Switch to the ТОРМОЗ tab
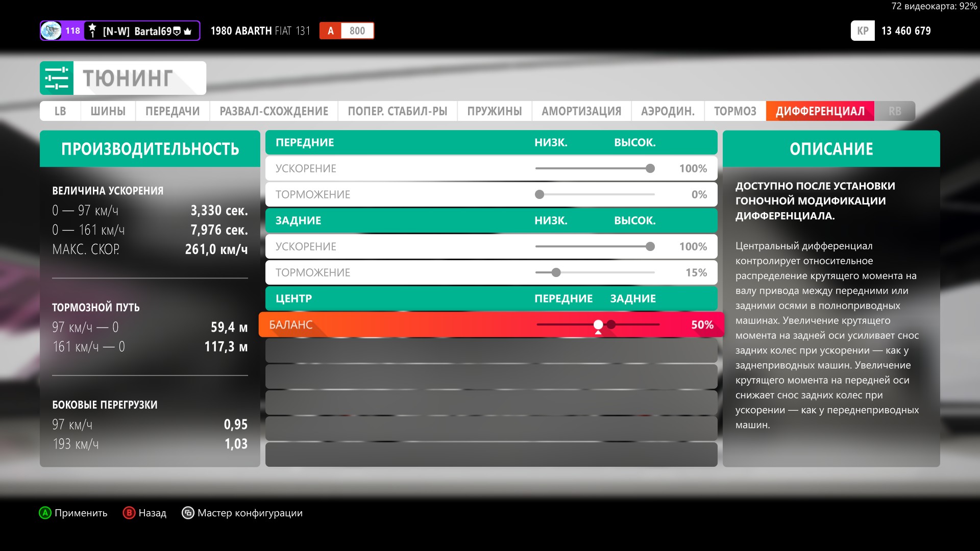This screenshot has height=551, width=980. (735, 111)
